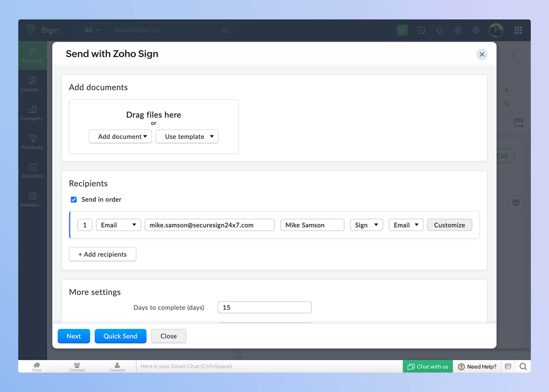Click the header search magnifier icon
Viewport: 549px width, 392px height.
click(x=225, y=30)
